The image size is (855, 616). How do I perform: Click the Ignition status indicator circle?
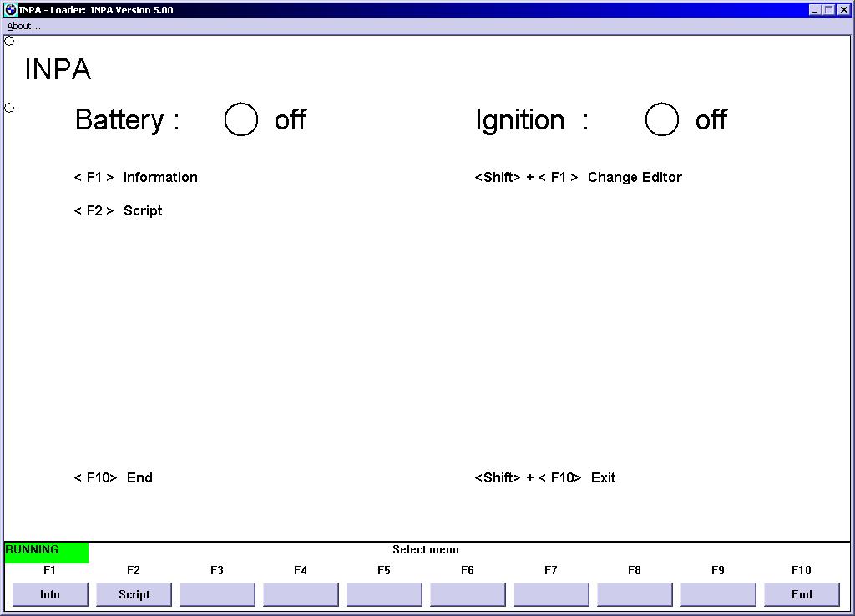[662, 119]
